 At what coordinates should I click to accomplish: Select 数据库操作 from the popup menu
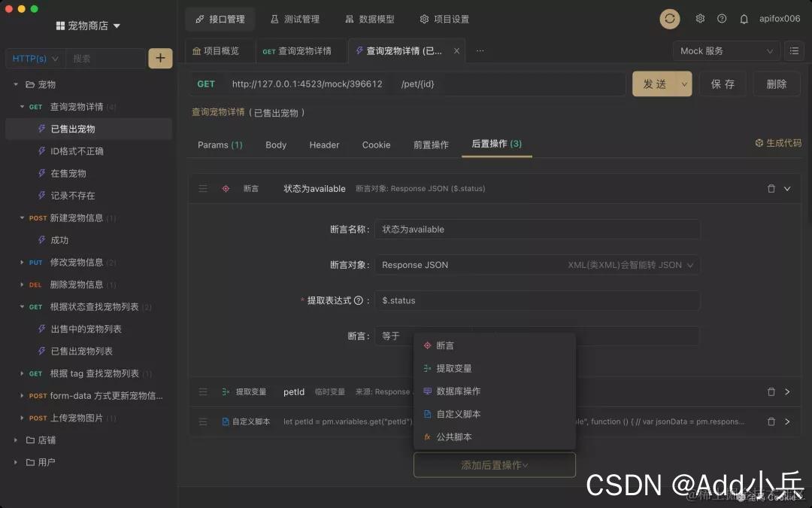[457, 391]
